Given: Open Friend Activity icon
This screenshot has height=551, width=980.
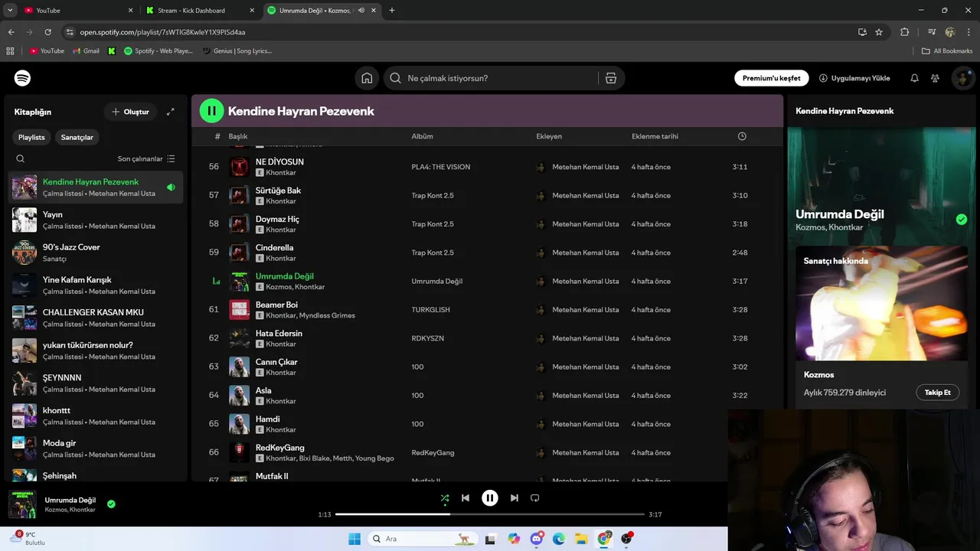Looking at the screenshot, I should 935,78.
